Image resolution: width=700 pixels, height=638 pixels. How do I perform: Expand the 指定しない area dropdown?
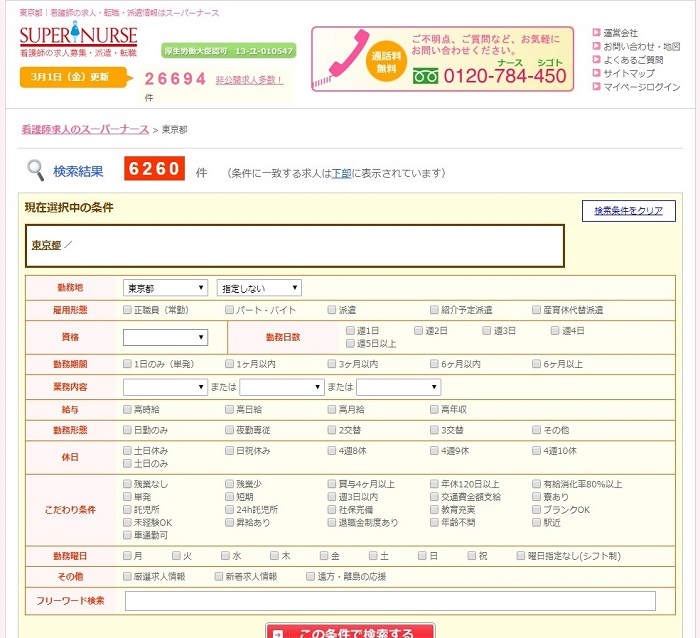tap(259, 288)
